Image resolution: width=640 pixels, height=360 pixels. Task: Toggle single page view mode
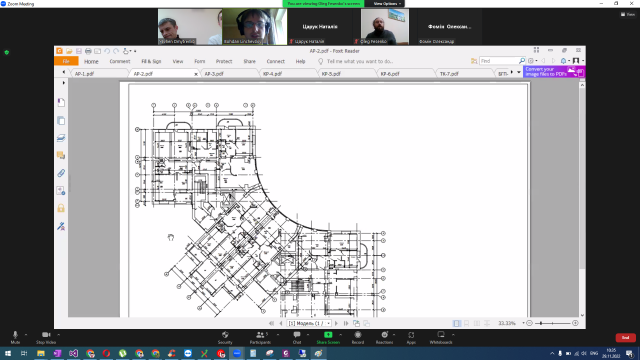click(x=457, y=323)
